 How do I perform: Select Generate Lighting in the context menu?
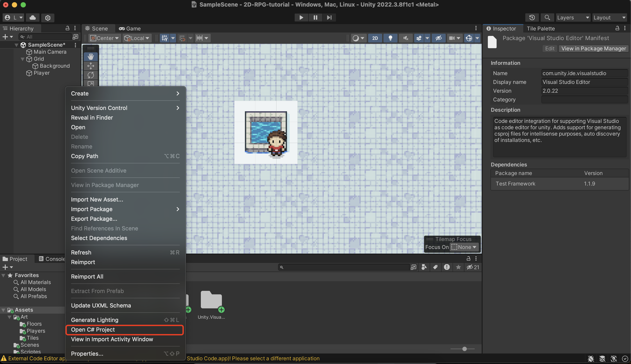(95, 320)
